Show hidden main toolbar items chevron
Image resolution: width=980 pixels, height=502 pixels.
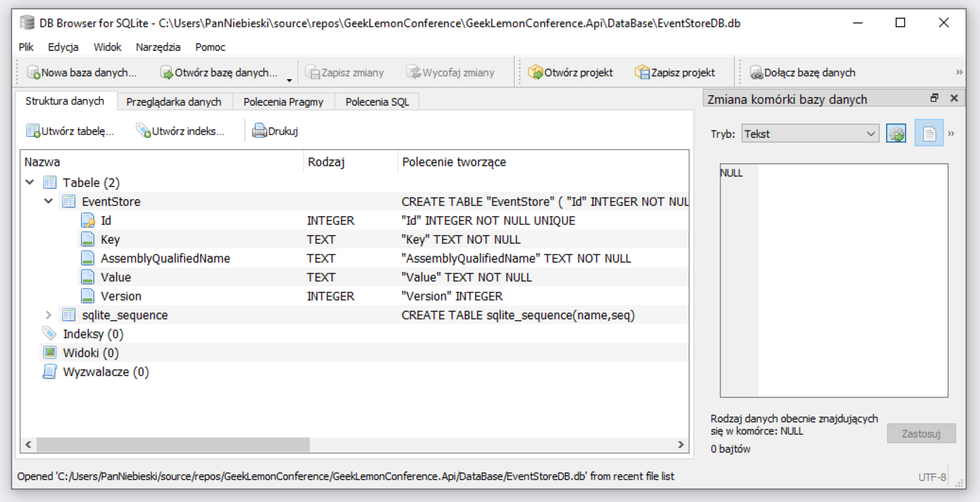point(959,72)
